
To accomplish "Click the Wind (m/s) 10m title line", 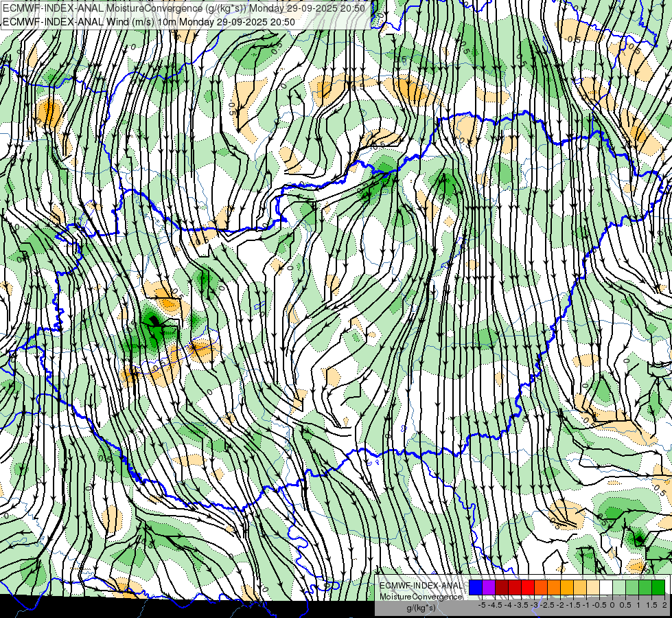I will click(149, 22).
